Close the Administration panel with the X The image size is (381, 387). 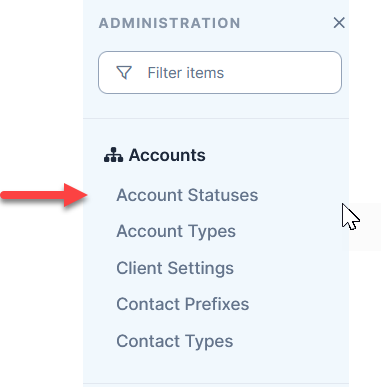click(339, 23)
